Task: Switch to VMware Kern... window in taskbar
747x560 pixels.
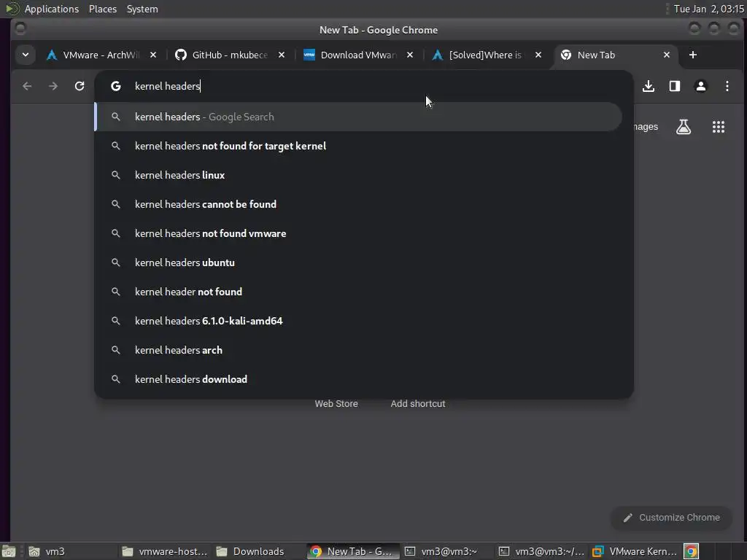Action: [x=635, y=551]
